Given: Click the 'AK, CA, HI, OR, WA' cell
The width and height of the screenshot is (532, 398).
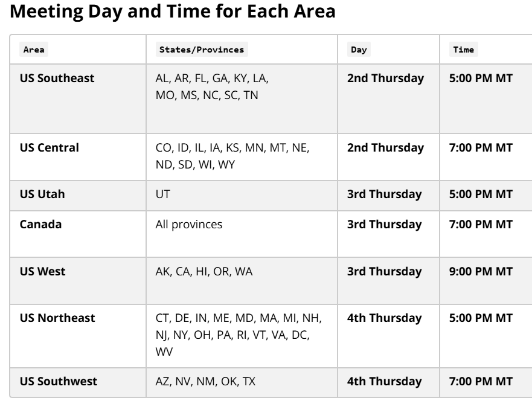Looking at the screenshot, I should 242,281.
